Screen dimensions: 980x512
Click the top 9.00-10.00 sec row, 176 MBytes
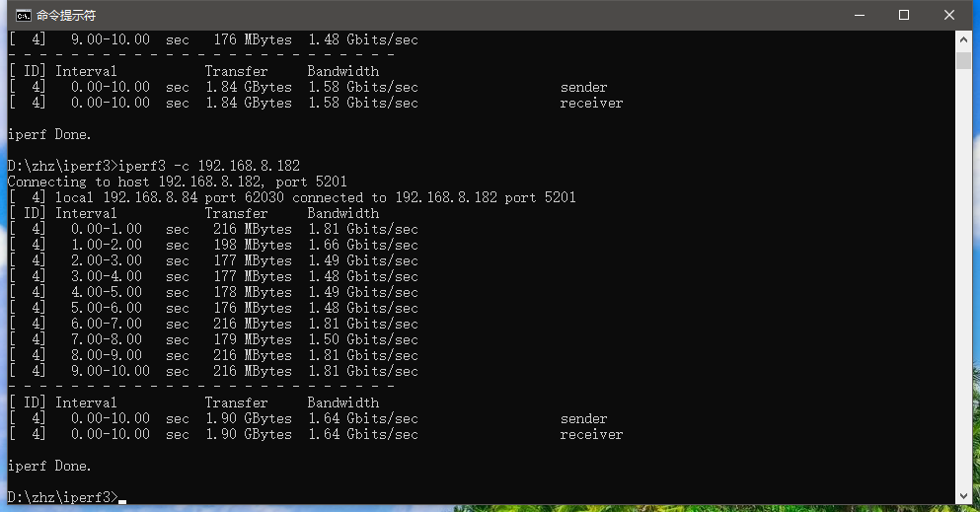coord(213,39)
